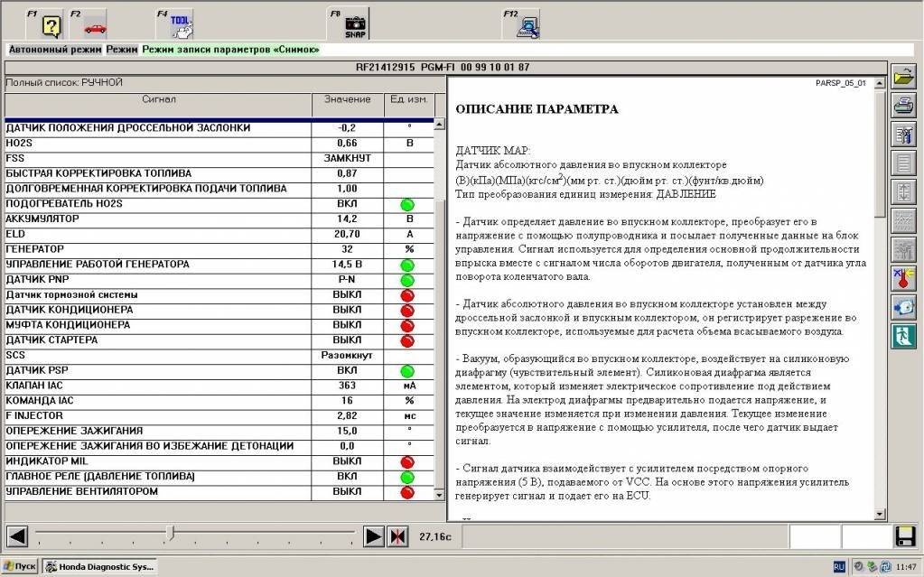
Task: Click the greyed bar chart icon
Action: (903, 250)
